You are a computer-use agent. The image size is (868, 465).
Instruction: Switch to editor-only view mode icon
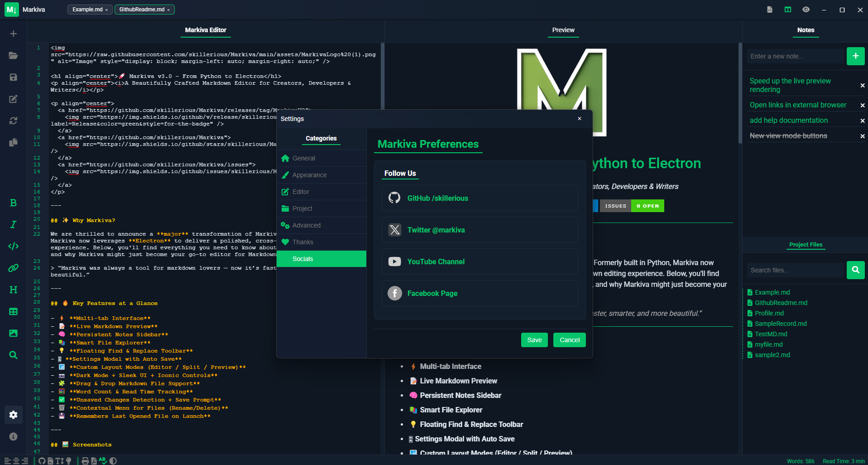click(x=770, y=10)
